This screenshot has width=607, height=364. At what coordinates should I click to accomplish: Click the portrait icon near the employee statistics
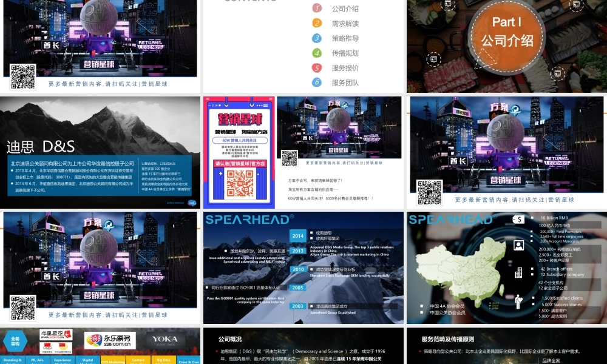coord(519,246)
